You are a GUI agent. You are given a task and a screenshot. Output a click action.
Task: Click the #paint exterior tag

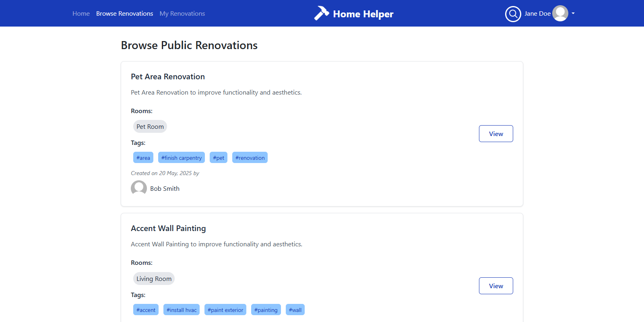[225, 310]
